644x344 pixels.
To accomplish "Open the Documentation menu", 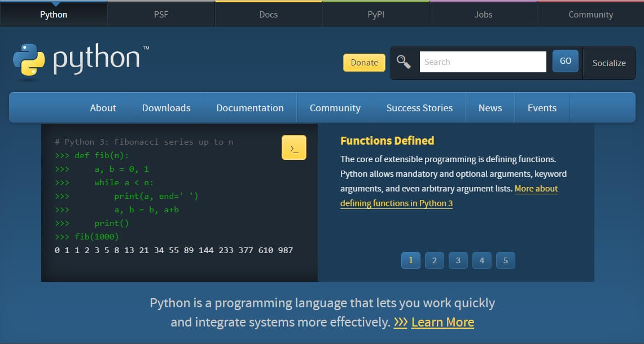I will (250, 108).
